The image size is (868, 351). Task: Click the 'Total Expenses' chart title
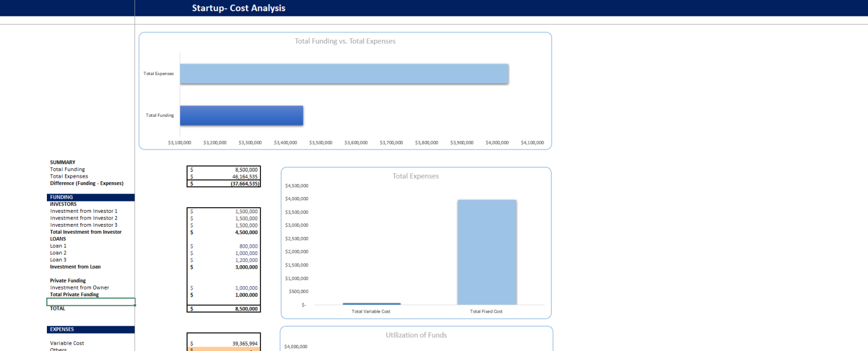pos(416,175)
